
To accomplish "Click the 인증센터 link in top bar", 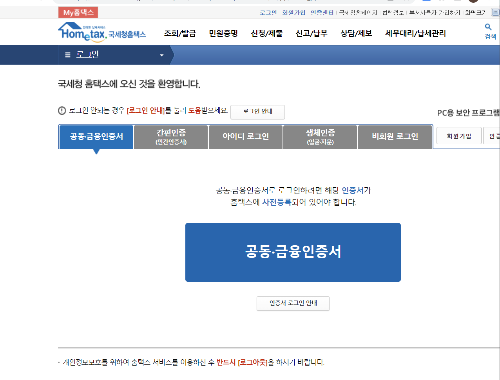I will click(322, 13).
